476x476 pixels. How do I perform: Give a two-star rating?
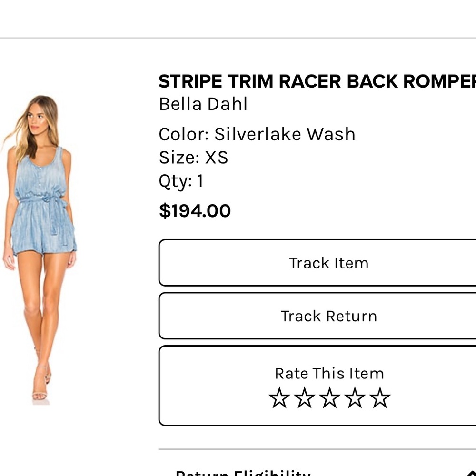(304, 398)
